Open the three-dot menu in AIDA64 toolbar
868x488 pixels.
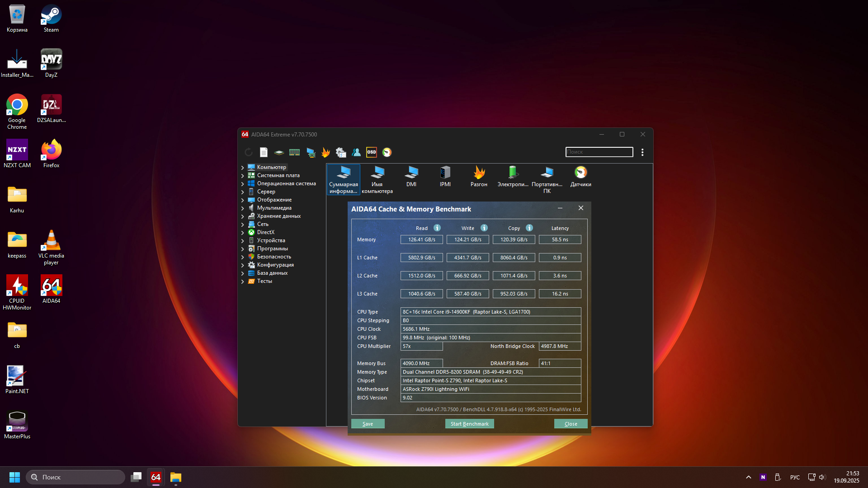coord(642,152)
